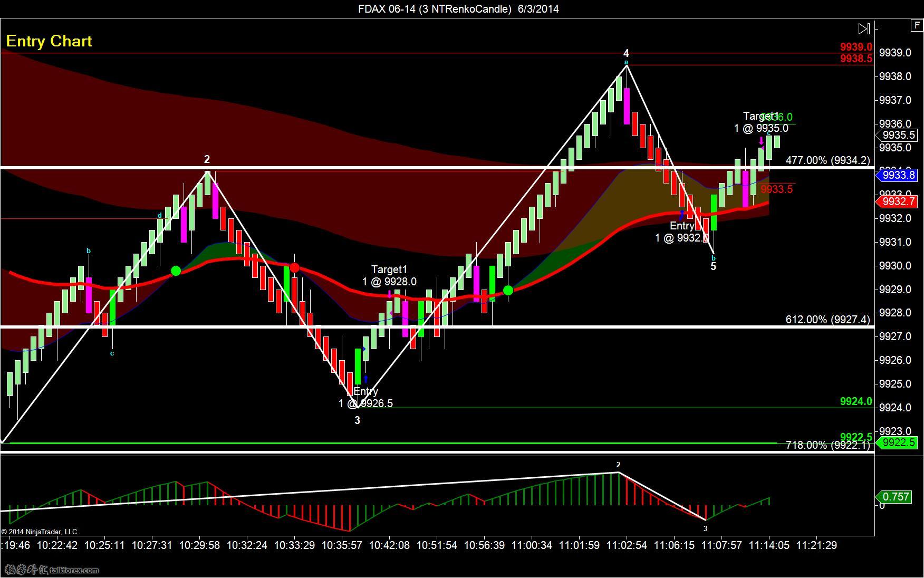Click the '9924.0' price axis value

tap(895, 408)
